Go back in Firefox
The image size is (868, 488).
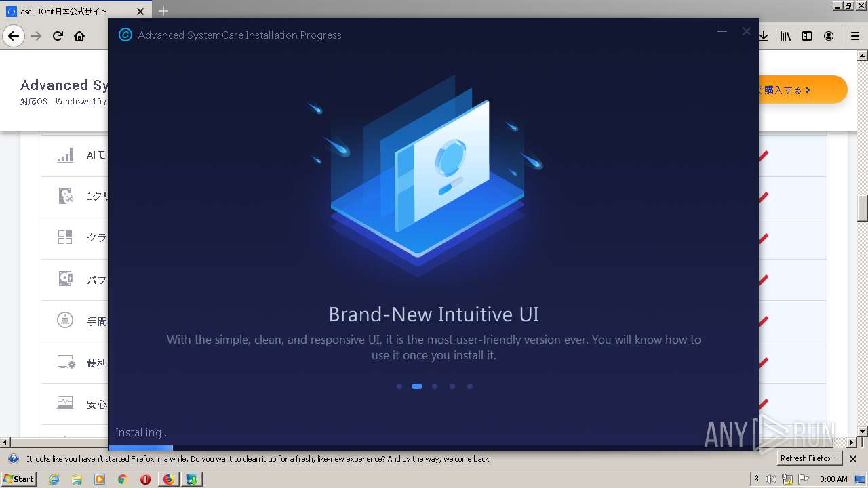(x=14, y=36)
